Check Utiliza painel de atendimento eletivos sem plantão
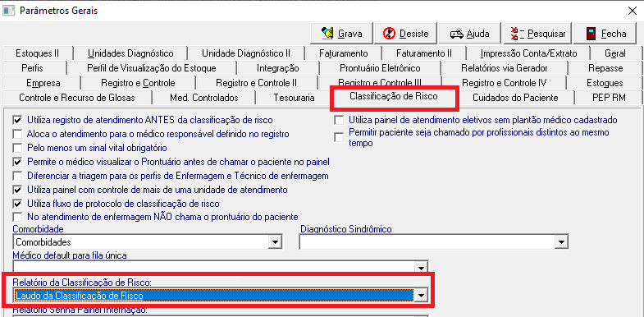This screenshot has width=644, height=317. 339,121
